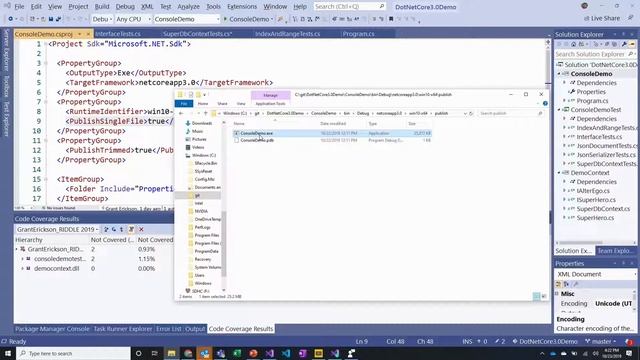640x360 pixels.
Task: Start debugging with ConsoleDemo run button
Action: point(248,19)
